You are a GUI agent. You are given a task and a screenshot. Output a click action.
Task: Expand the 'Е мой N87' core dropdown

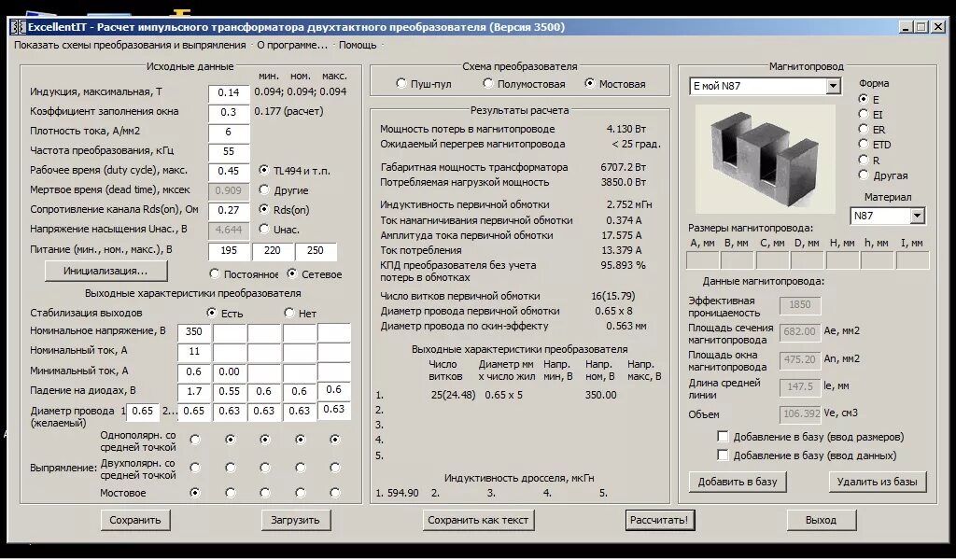pos(833,86)
